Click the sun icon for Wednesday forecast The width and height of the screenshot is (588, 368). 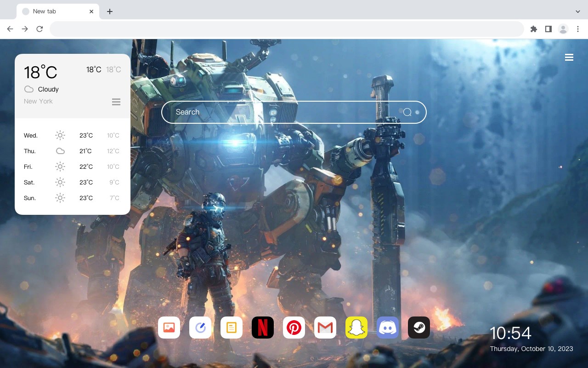coord(60,135)
